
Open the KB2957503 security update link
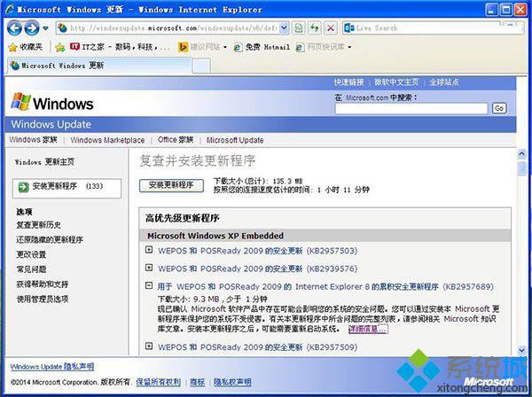[257, 251]
